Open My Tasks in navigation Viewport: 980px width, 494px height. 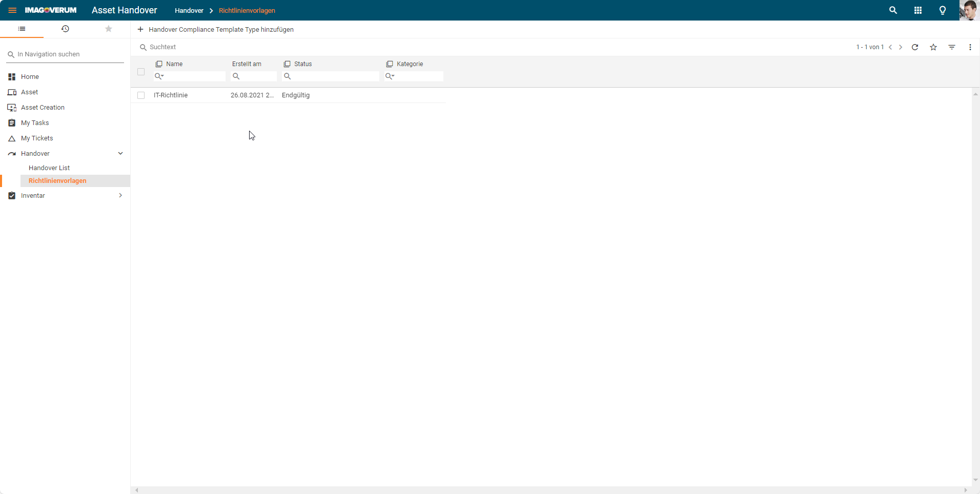pos(35,123)
